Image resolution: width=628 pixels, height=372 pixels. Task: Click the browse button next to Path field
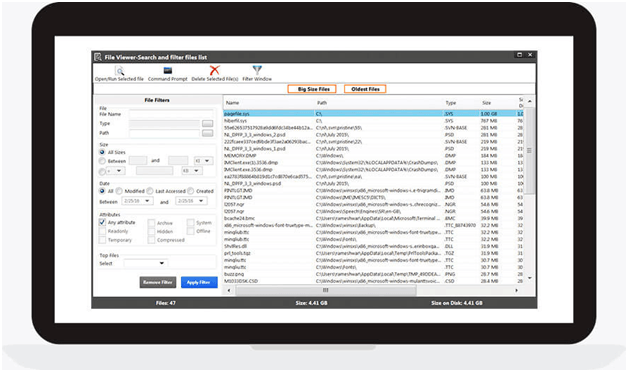pos(207,133)
